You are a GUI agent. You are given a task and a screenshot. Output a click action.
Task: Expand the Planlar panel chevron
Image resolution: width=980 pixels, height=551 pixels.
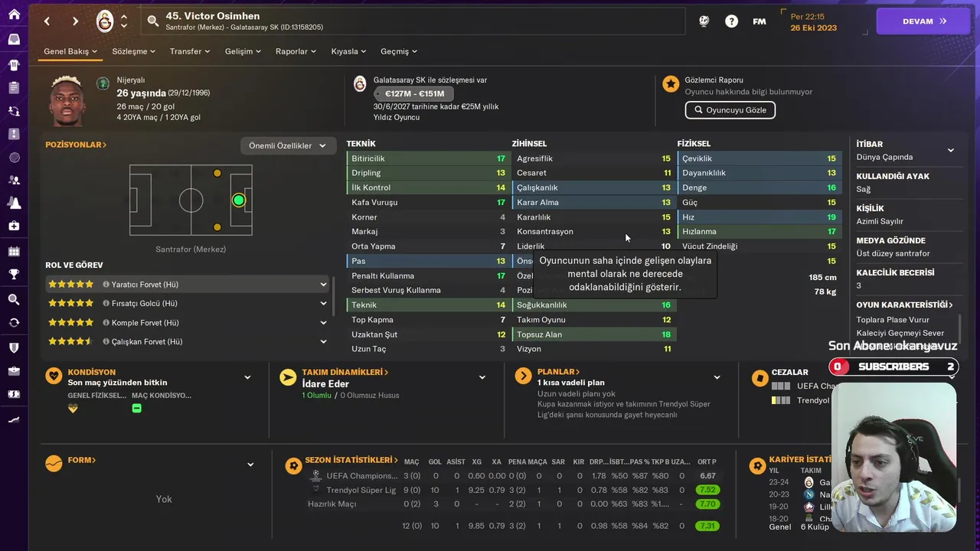coord(717,377)
